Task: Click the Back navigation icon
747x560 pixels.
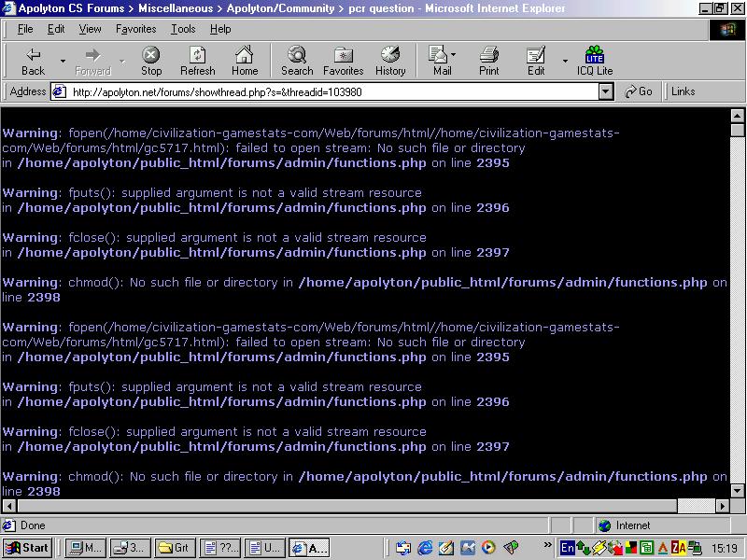Action: 34,61
